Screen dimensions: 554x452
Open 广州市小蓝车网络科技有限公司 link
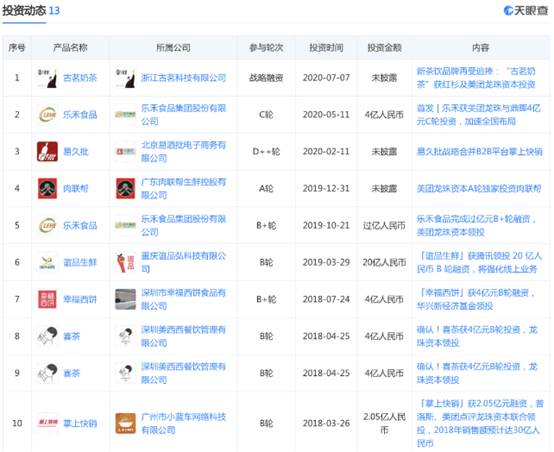point(183,423)
